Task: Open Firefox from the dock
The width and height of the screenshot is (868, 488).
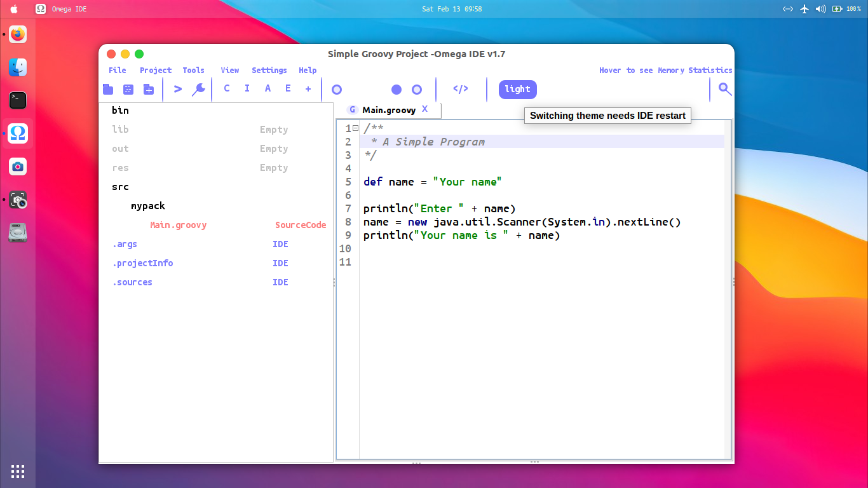Action: pyautogui.click(x=18, y=34)
